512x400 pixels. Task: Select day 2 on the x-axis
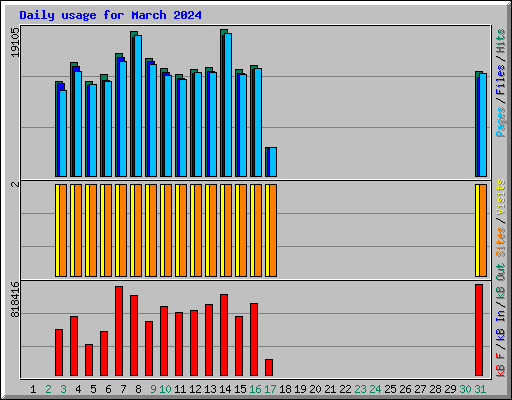coord(48,389)
